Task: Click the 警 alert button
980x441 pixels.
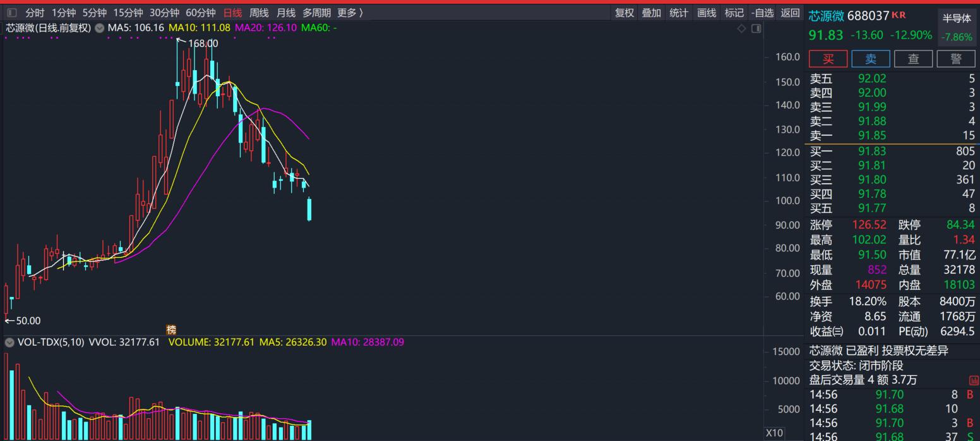Action: 956,59
